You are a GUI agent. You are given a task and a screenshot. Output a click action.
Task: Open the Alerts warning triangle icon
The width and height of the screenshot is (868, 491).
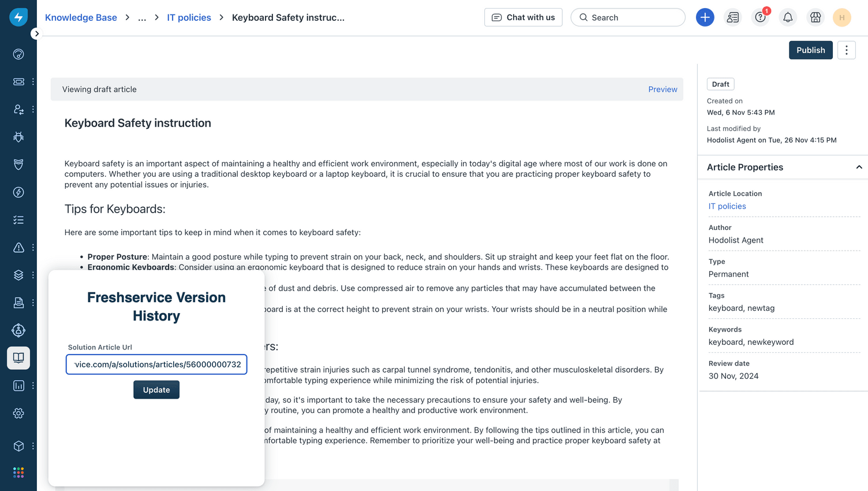[18, 247]
